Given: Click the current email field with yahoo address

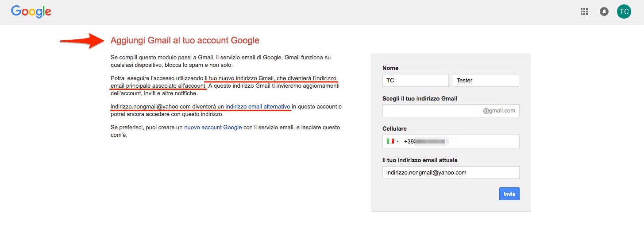Looking at the screenshot, I should [x=451, y=172].
